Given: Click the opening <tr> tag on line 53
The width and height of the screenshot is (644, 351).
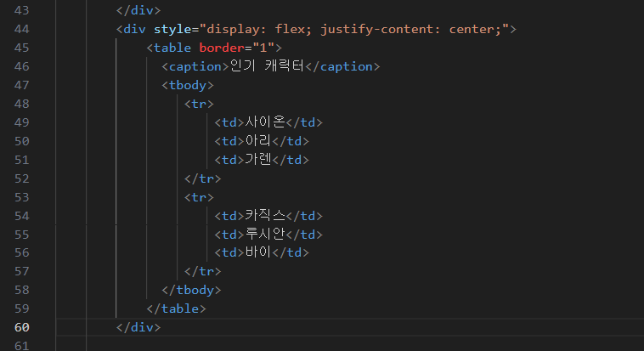Looking at the screenshot, I should (x=199, y=197).
